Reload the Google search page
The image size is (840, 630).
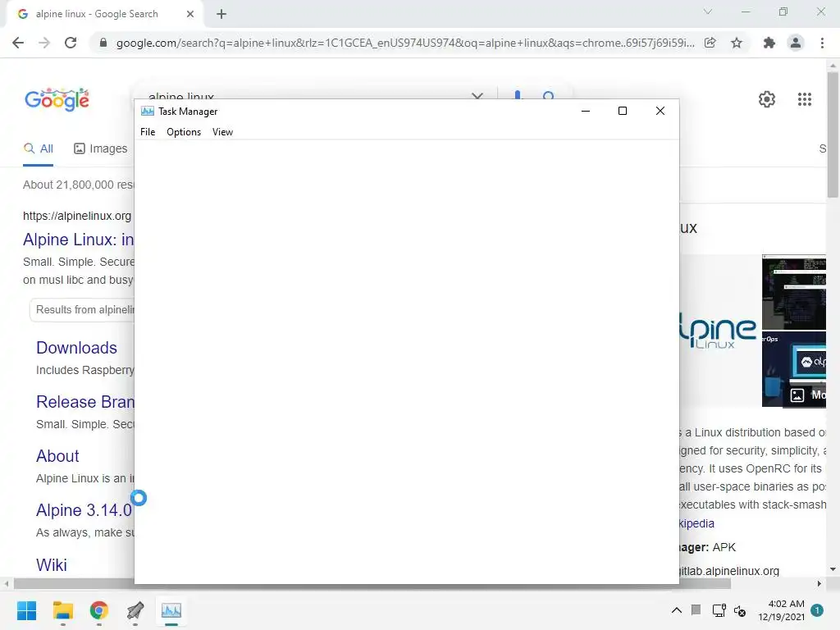(71, 43)
